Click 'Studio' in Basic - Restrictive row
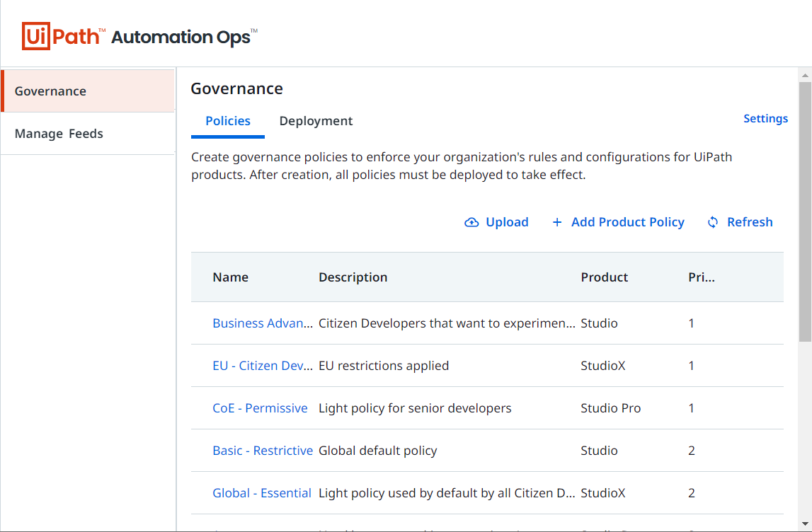The width and height of the screenshot is (812, 532). (599, 450)
